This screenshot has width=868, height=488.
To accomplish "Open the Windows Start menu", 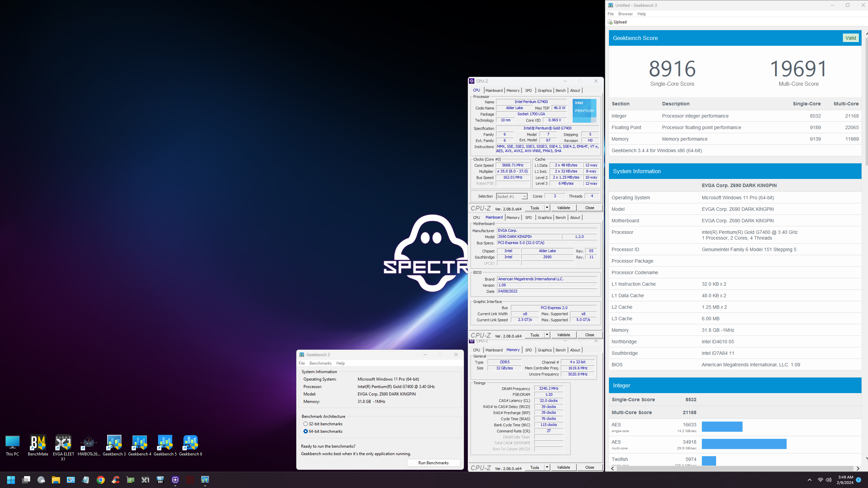I will point(11,480).
